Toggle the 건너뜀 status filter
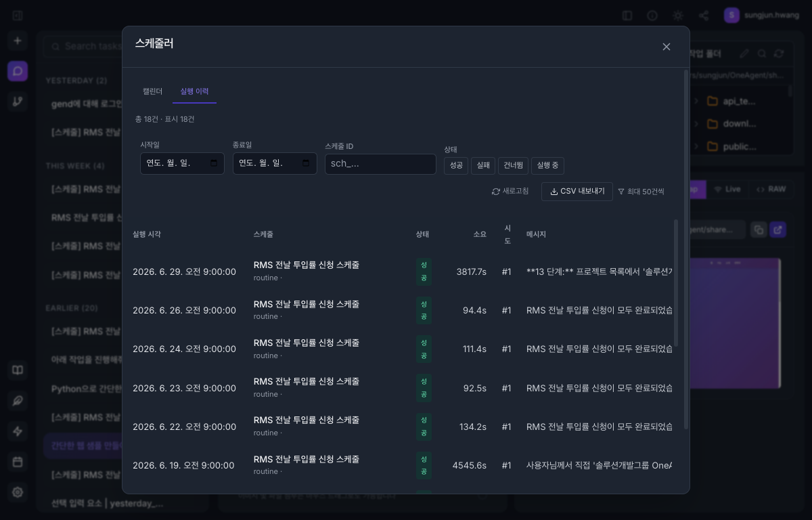 tap(513, 165)
